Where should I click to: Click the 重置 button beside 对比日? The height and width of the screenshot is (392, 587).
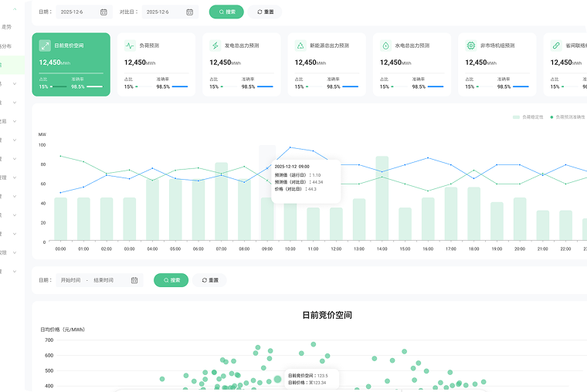pos(265,12)
